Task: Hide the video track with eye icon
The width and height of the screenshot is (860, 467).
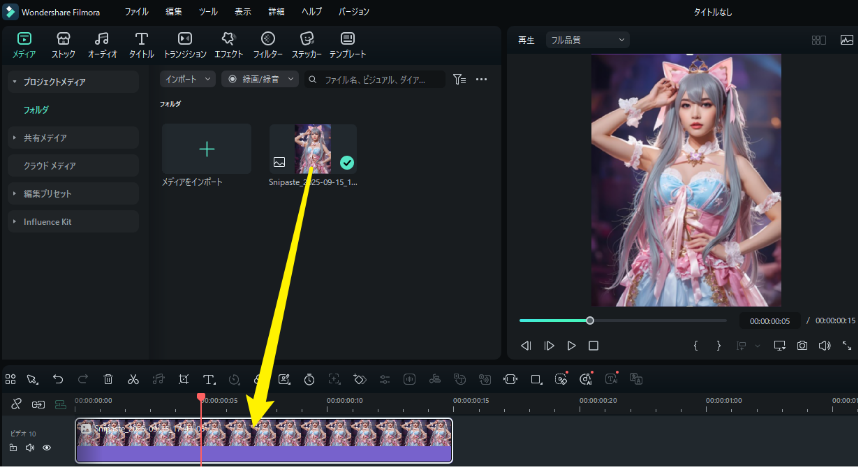Action: click(x=46, y=448)
